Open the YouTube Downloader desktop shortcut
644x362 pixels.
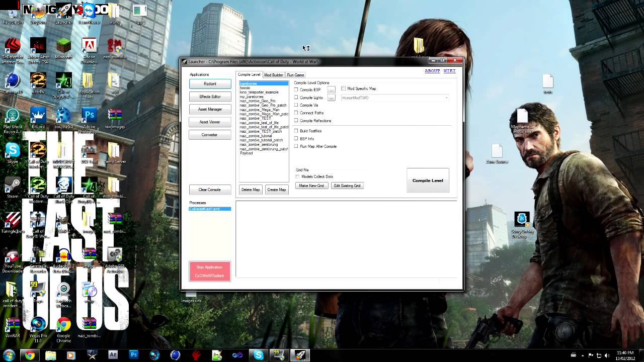(x=13, y=260)
